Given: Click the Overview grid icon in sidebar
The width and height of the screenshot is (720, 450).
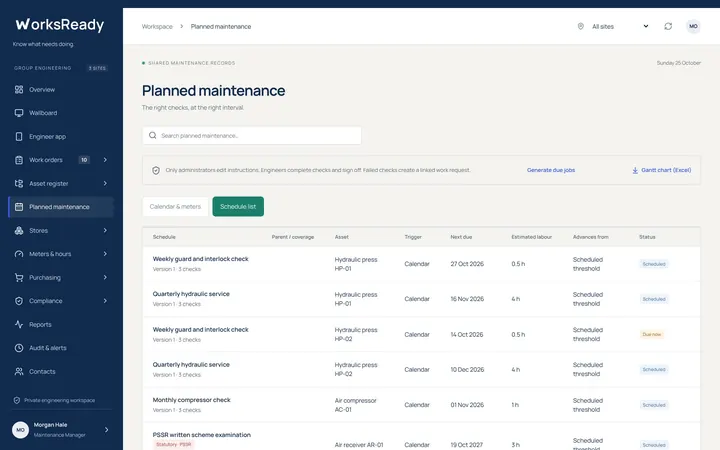Looking at the screenshot, I should coord(19,90).
